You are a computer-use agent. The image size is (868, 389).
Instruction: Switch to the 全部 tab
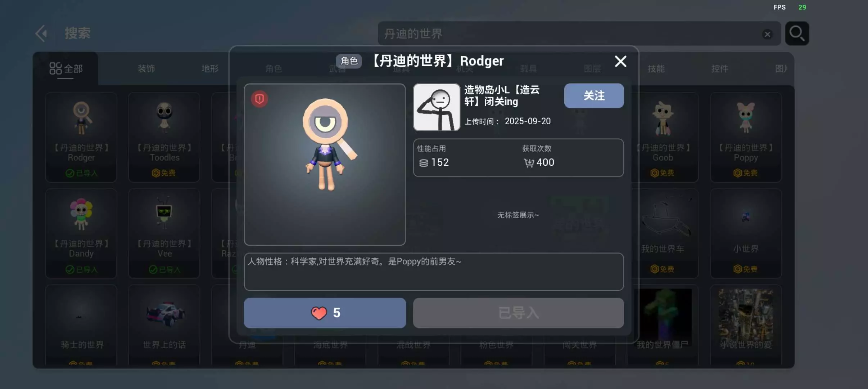[x=66, y=68]
